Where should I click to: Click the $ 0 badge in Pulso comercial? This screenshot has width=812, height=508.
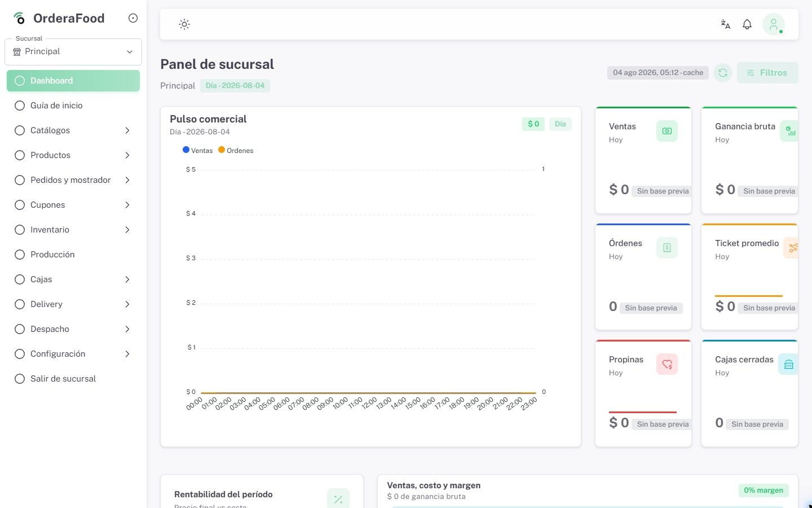pyautogui.click(x=533, y=124)
